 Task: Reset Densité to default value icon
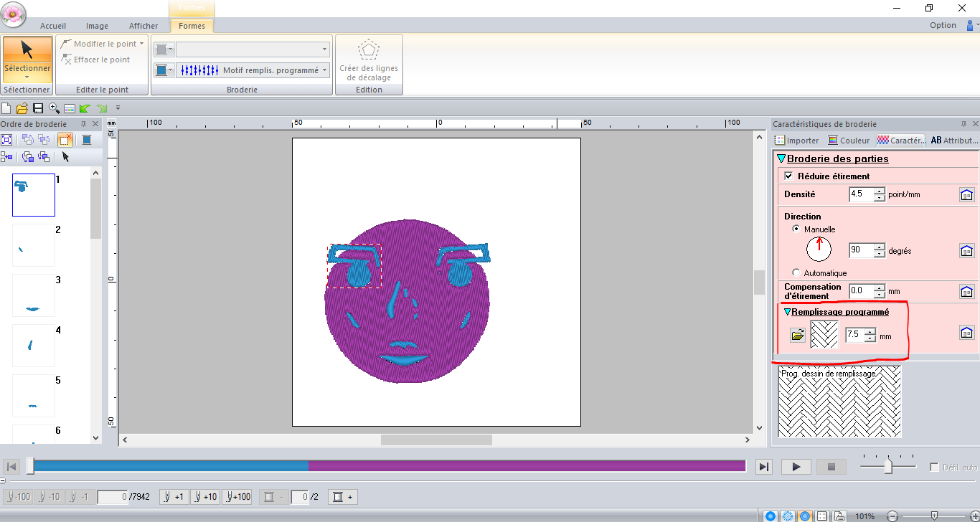coord(966,194)
